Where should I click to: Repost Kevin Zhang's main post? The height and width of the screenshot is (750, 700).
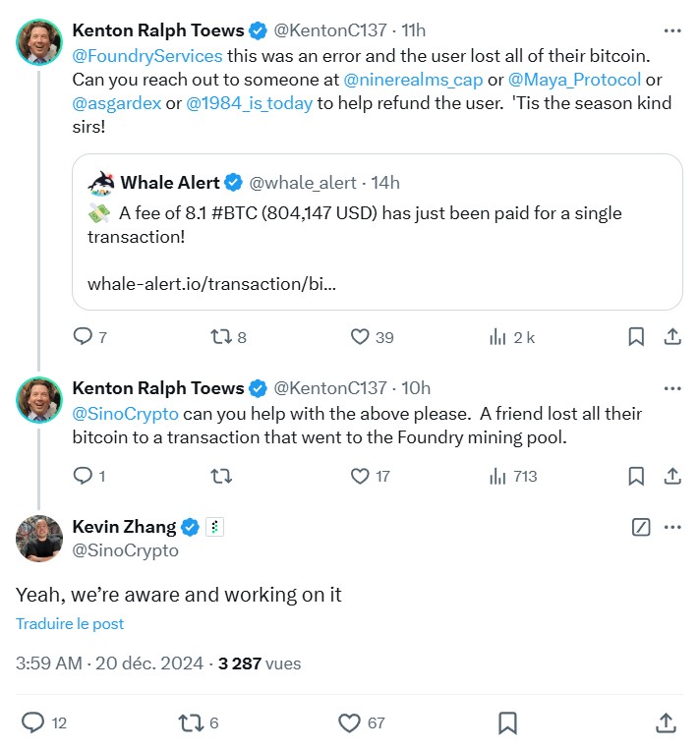point(189,723)
